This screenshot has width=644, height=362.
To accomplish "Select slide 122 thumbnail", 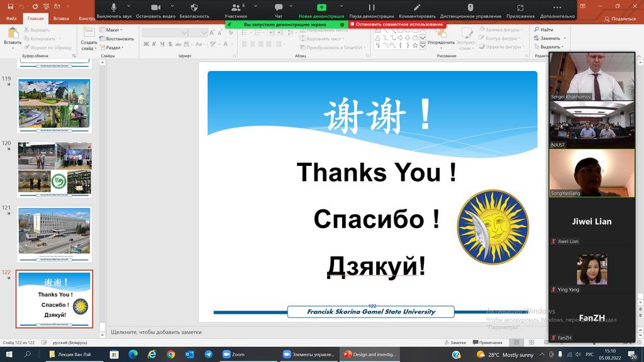I will pos(54,299).
